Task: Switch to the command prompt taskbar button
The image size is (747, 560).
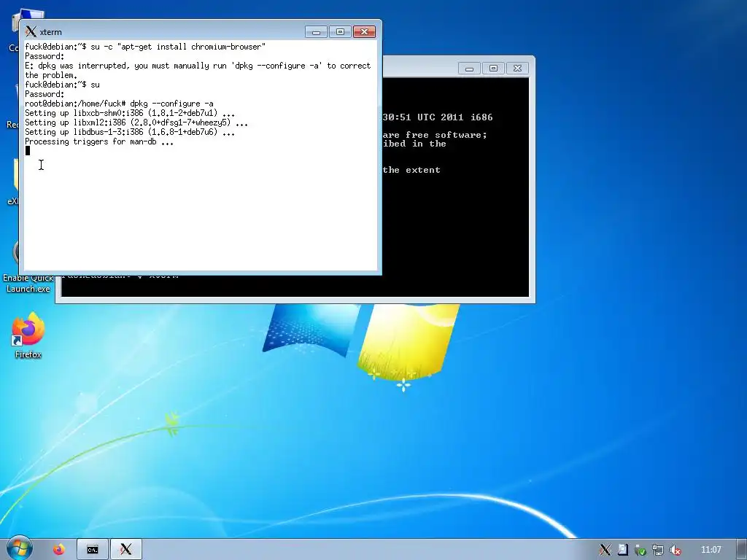Action: click(93, 550)
